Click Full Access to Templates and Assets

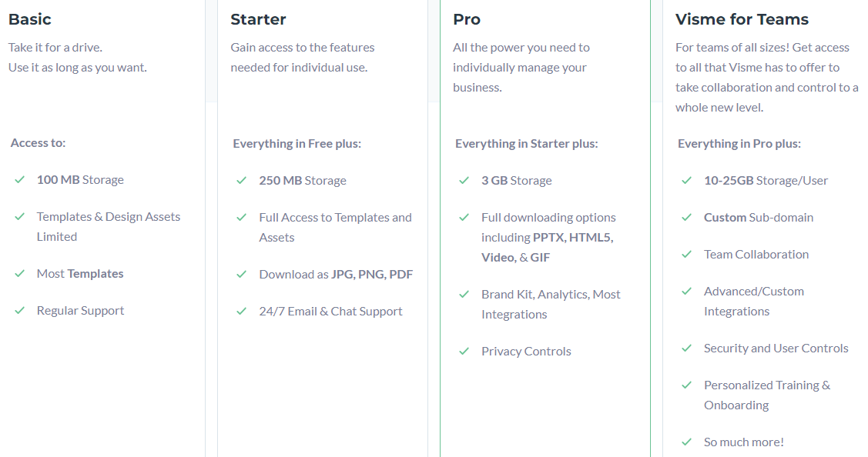(x=336, y=228)
